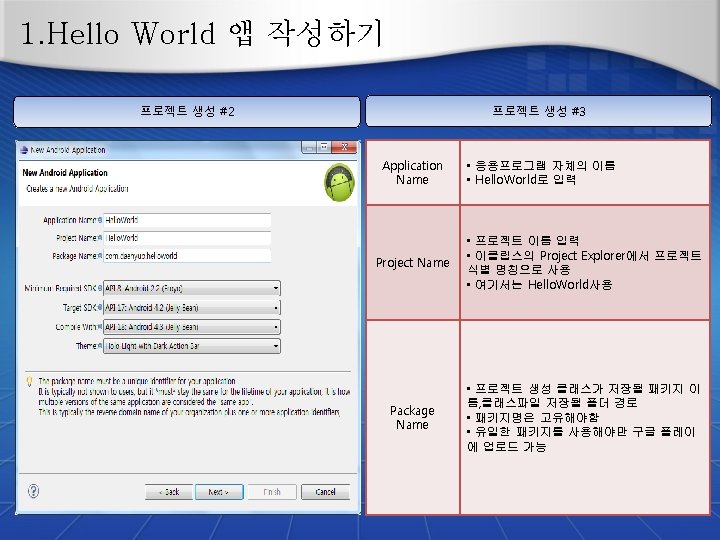Click the lightbulb tip icon
The height and width of the screenshot is (540, 720).
(x=29, y=381)
